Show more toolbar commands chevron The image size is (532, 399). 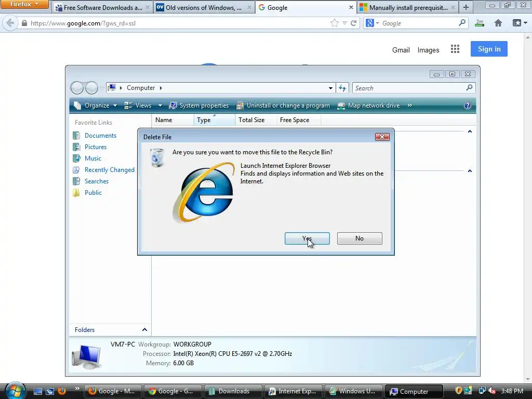pyautogui.click(x=409, y=105)
